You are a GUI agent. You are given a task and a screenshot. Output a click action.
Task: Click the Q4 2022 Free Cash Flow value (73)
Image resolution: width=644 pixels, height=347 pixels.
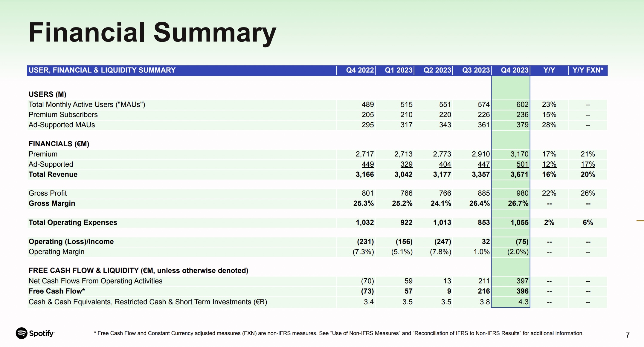tap(367, 291)
